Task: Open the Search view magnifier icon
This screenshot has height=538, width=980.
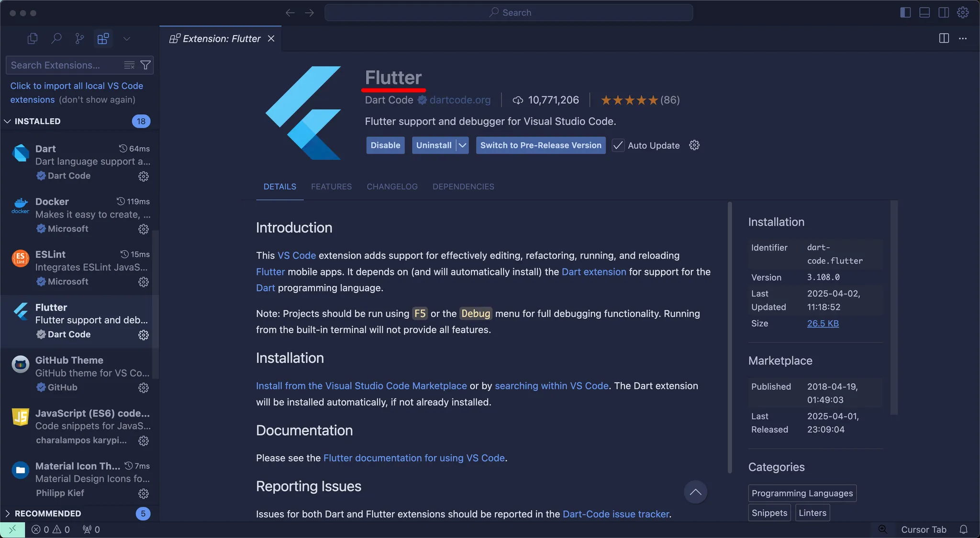Action: click(56, 38)
